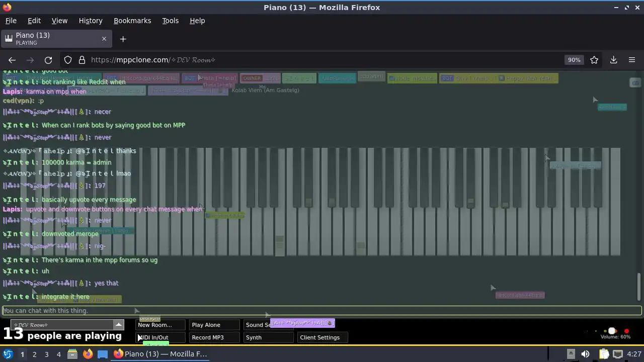Click the New Room... button
The image size is (644, 362).
[x=160, y=325]
